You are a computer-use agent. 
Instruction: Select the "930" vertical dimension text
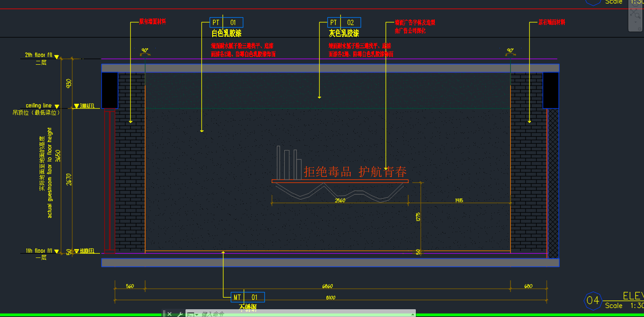pyautogui.click(x=69, y=84)
